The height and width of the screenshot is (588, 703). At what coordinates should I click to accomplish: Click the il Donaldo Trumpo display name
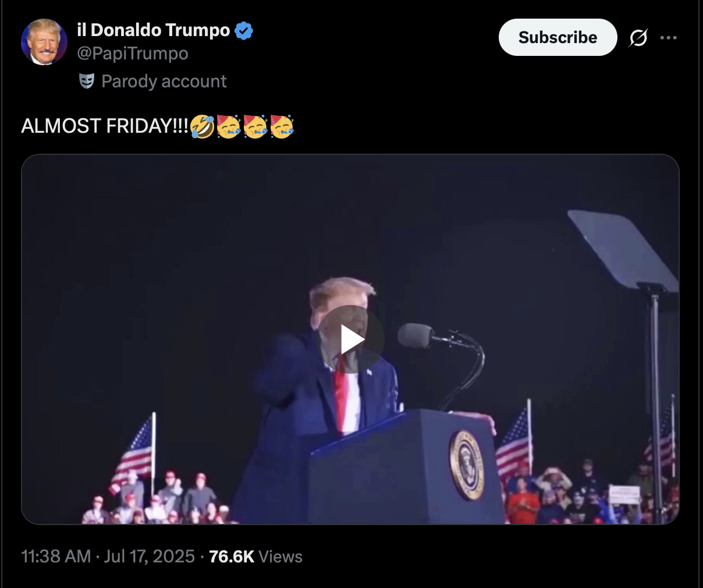(154, 30)
